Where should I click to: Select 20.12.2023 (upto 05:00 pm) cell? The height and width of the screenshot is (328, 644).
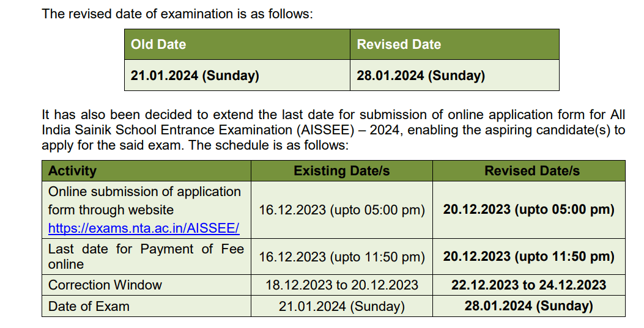click(529, 210)
